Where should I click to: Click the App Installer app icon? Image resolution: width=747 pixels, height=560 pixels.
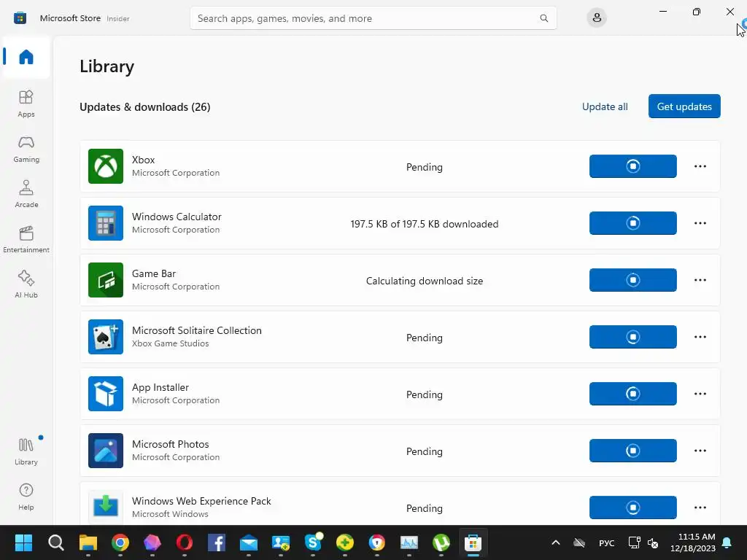[106, 394]
